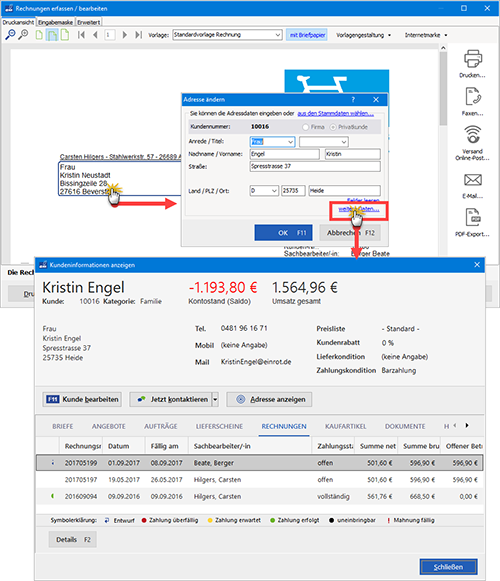Image resolution: width=500 pixels, height=581 pixels.
Task: Open the Jetzt kontaktieren dropdown arrow
Action: pos(215,399)
